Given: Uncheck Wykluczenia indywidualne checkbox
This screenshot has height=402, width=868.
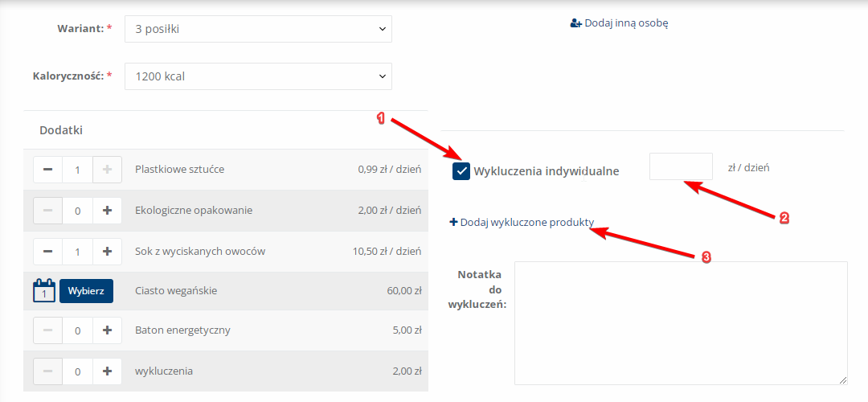Looking at the screenshot, I should [461, 170].
